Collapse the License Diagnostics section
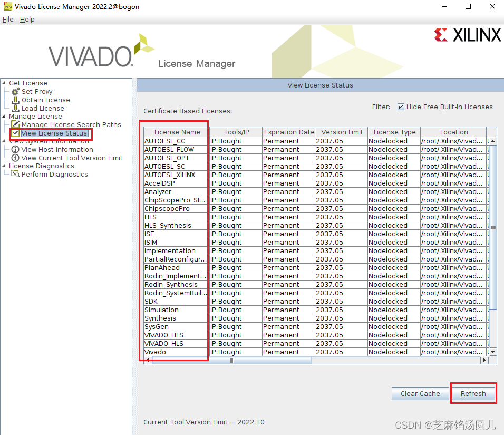The width and height of the screenshot is (504, 435). [x=4, y=166]
